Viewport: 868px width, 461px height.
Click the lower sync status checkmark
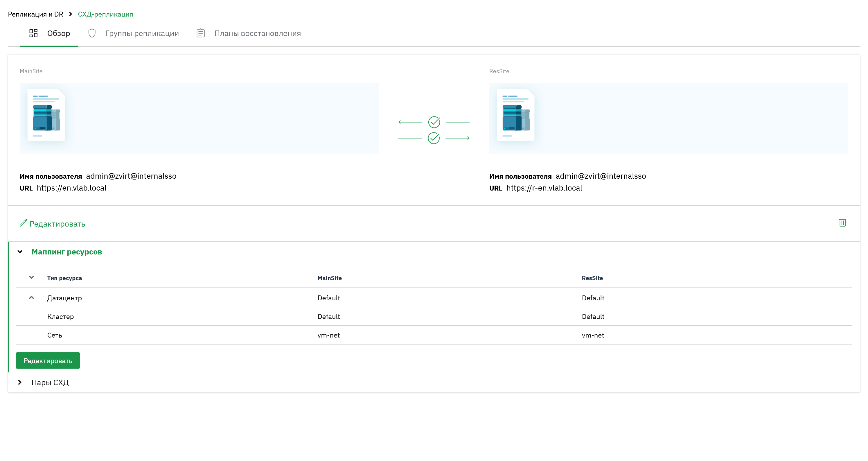[434, 138]
